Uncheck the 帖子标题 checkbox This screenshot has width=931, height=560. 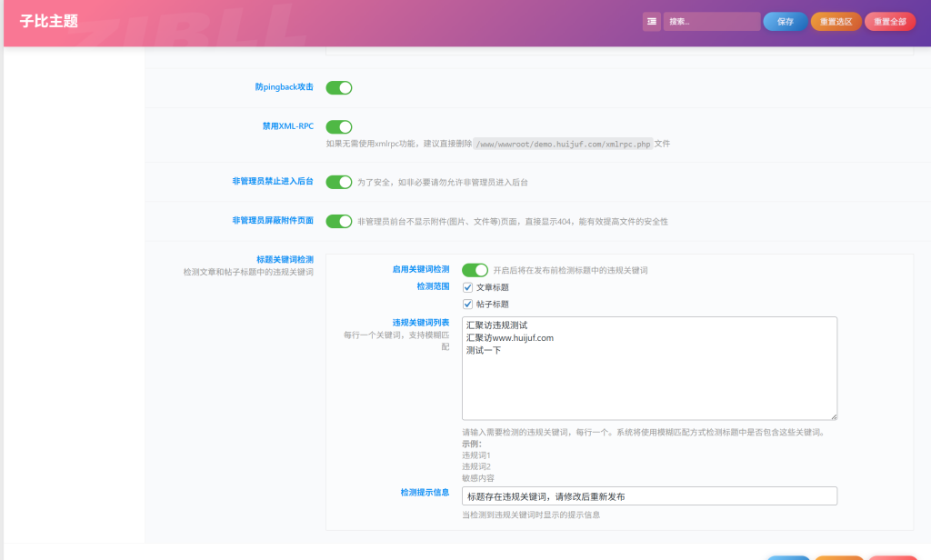point(468,305)
